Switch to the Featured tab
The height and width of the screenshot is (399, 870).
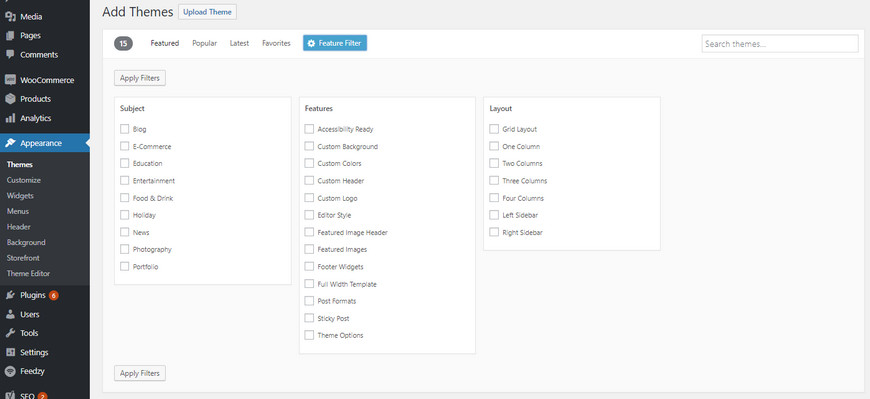pyautogui.click(x=165, y=43)
